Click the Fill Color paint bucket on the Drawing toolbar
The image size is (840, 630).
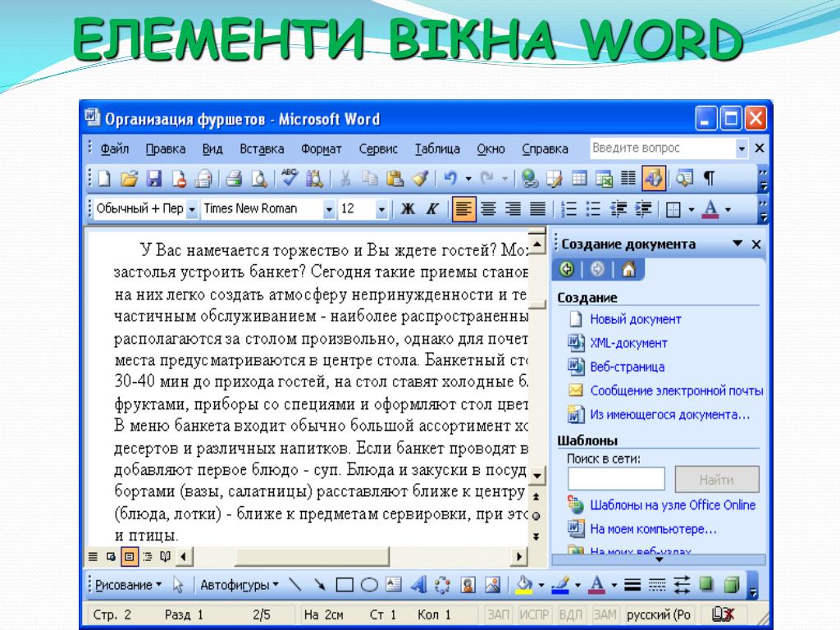click(x=523, y=584)
